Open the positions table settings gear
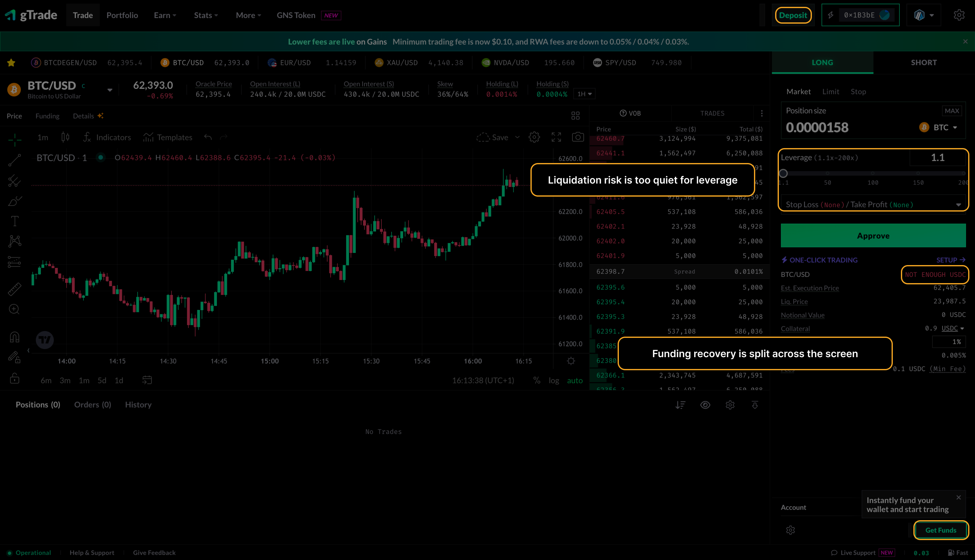 click(730, 405)
